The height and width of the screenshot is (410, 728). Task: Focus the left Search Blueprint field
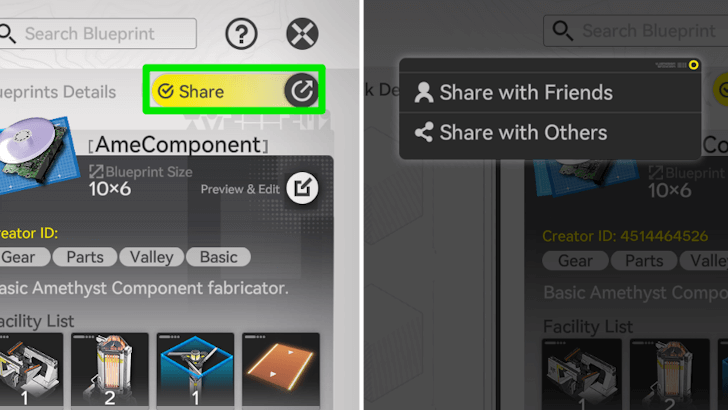point(97,33)
